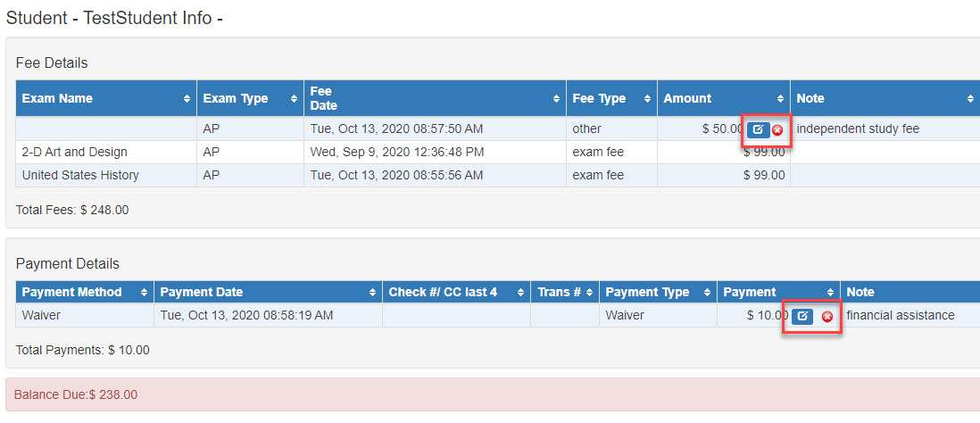
Task: Edit the Waiver payment entry
Action: (x=802, y=316)
